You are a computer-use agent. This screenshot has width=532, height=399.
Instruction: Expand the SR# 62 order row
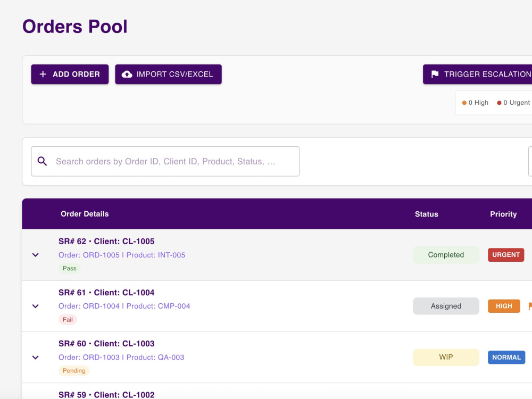[35, 255]
